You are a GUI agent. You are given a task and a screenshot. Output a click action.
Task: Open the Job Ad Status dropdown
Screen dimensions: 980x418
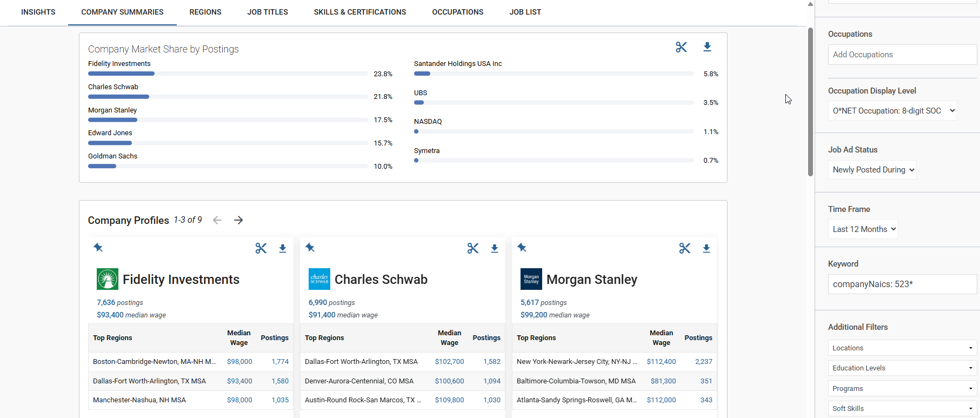872,170
